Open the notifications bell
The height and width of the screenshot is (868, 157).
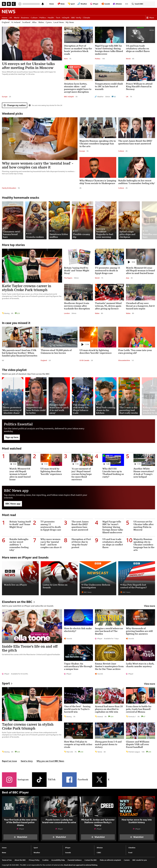(x=43, y=4)
